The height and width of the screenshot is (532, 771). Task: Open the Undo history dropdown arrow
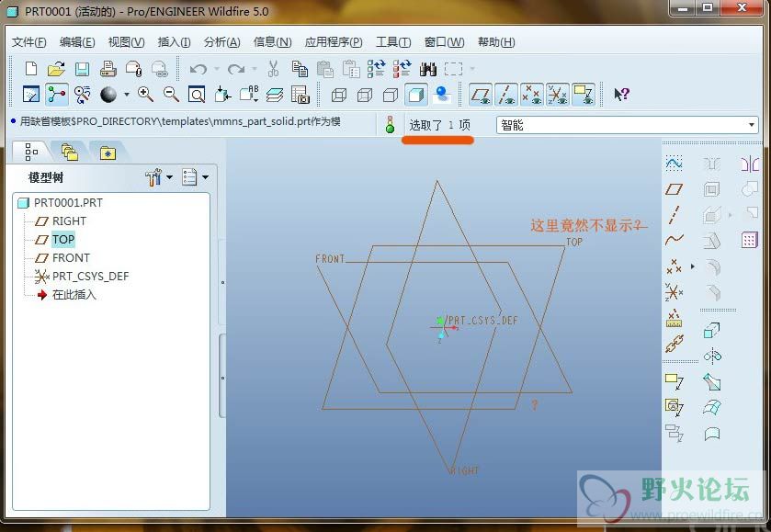pyautogui.click(x=217, y=69)
